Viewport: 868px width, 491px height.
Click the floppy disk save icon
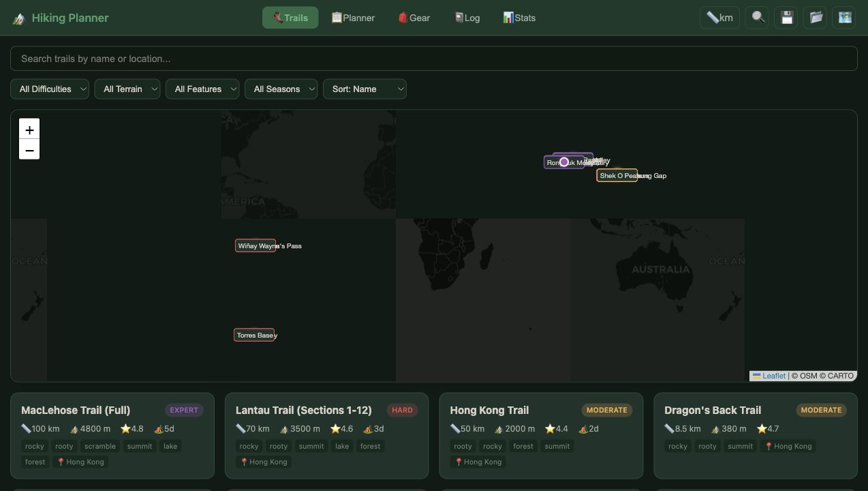(787, 18)
